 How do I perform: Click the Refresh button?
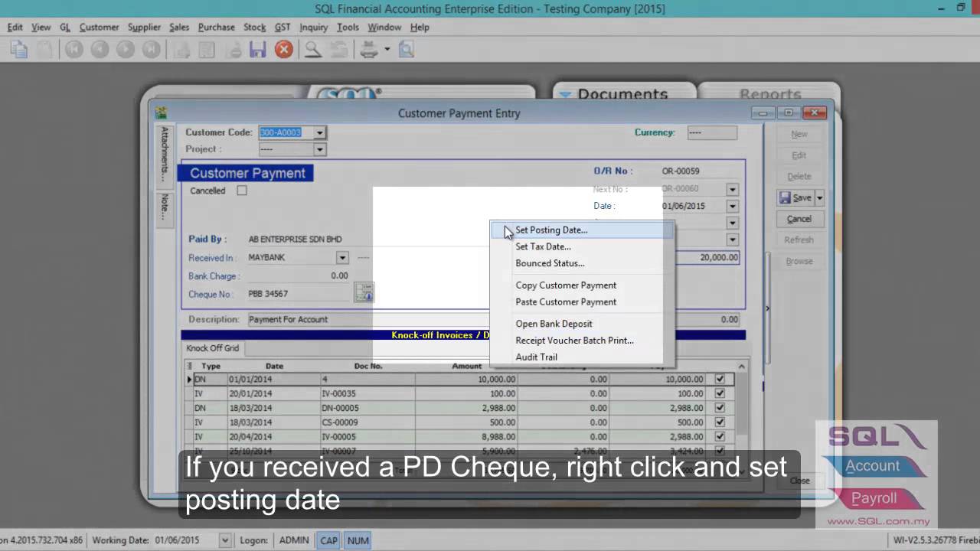[799, 240]
